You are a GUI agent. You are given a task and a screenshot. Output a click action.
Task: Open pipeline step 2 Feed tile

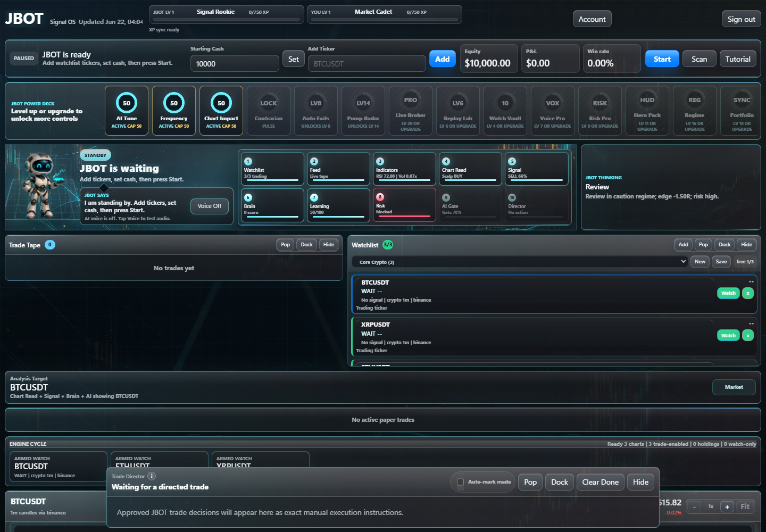tap(338, 169)
